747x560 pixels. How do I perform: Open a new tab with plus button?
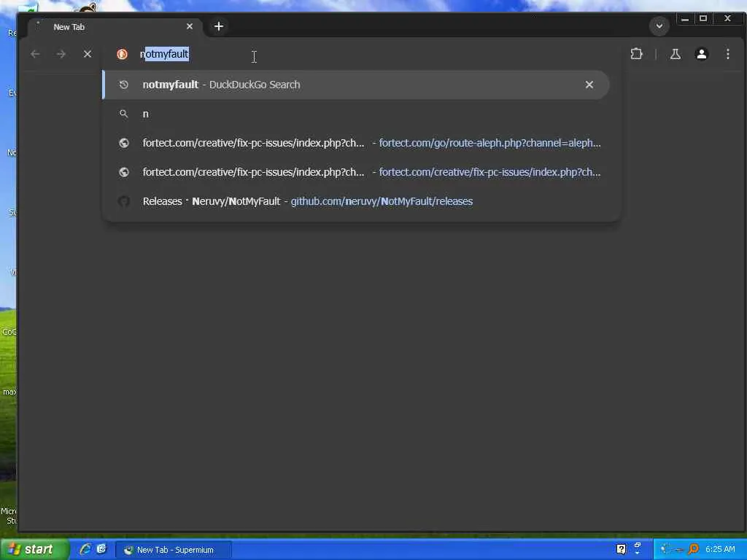click(219, 27)
